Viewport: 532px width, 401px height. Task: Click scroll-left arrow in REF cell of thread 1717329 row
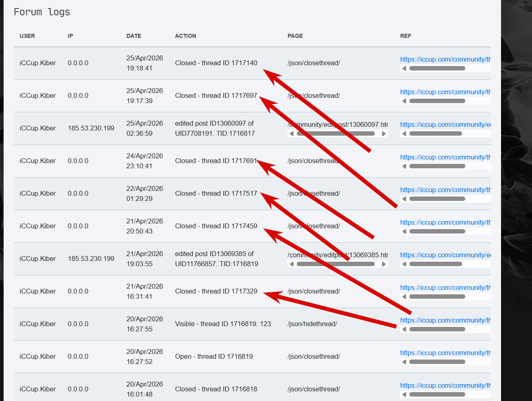pos(405,297)
